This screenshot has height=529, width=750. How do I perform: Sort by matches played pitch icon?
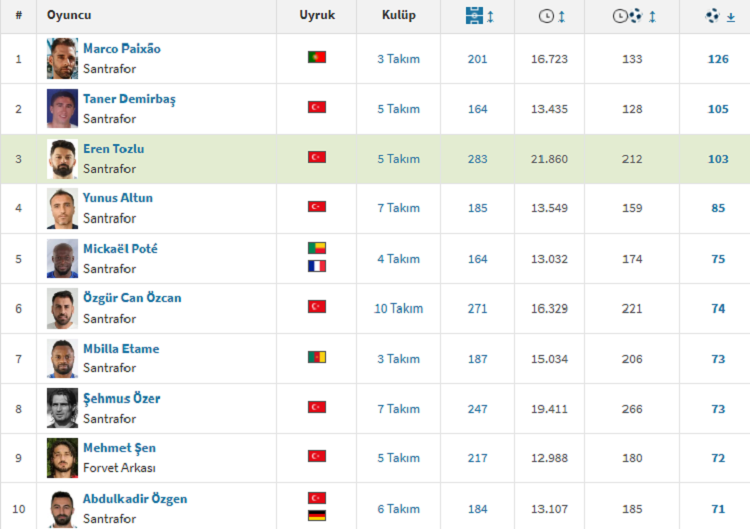(x=476, y=16)
